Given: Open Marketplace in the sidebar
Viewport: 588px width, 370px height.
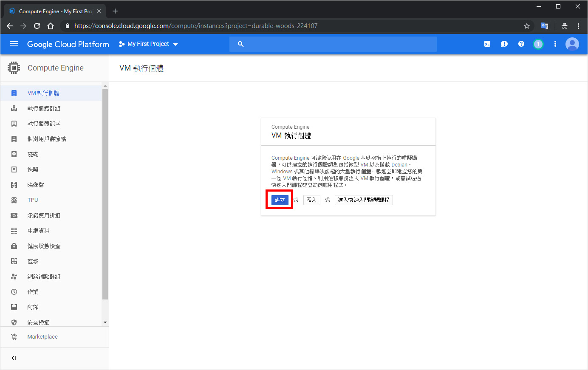Looking at the screenshot, I should pyautogui.click(x=54, y=337).
